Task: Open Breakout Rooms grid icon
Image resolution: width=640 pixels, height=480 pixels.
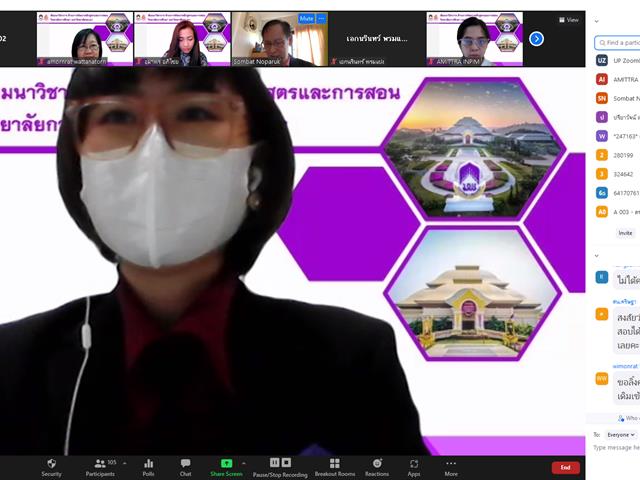Action: tap(335, 463)
